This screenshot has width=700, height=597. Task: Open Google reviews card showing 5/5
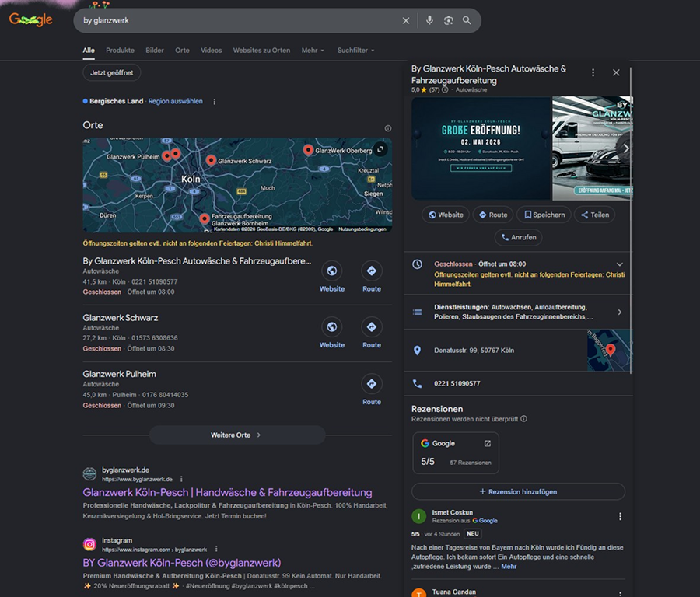click(x=456, y=453)
